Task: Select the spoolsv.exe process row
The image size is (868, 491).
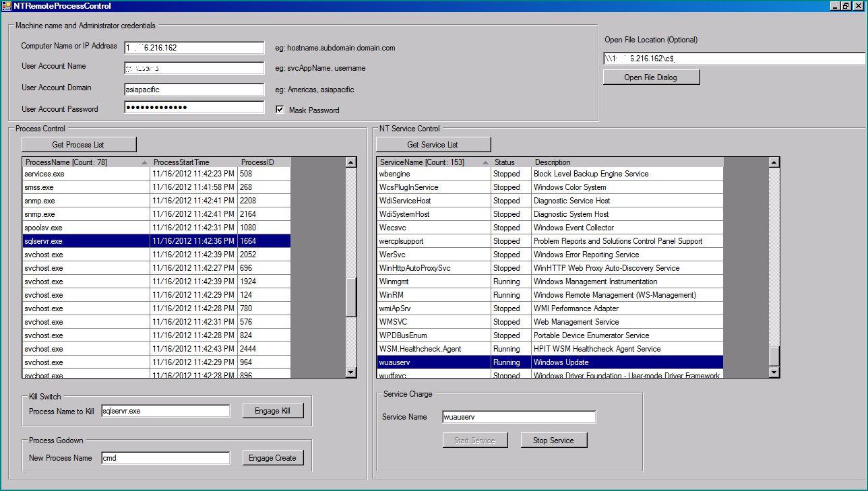Action: click(156, 228)
